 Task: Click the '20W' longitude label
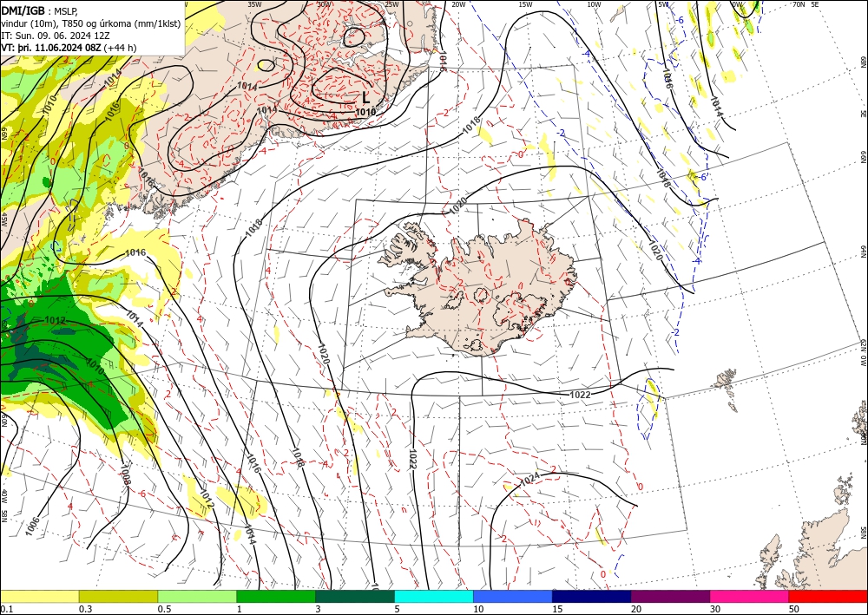point(458,4)
